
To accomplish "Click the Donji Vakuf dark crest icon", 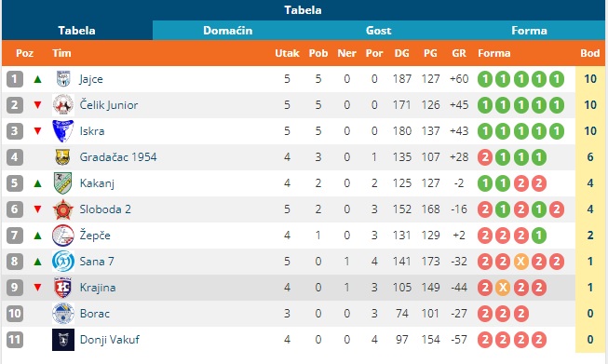I will [x=63, y=340].
